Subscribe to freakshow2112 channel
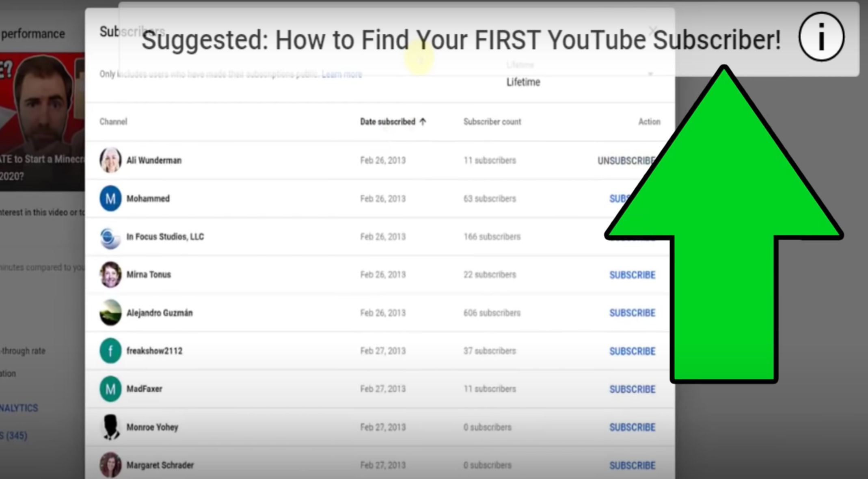Screen dimensions: 868x479 click(632, 351)
